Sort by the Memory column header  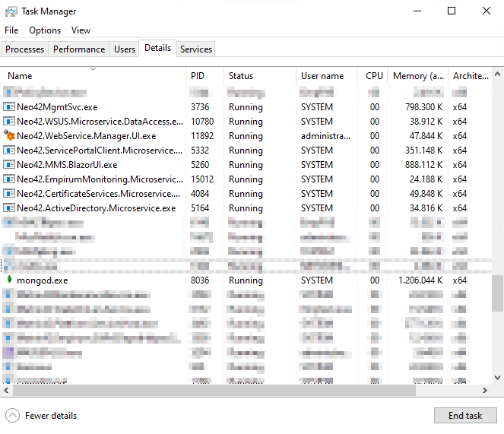tap(418, 76)
